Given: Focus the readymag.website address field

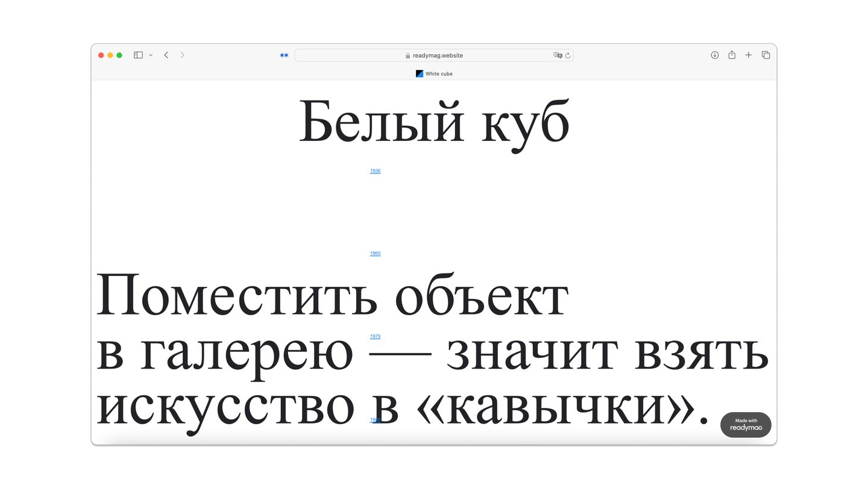Looking at the screenshot, I should click(x=434, y=55).
